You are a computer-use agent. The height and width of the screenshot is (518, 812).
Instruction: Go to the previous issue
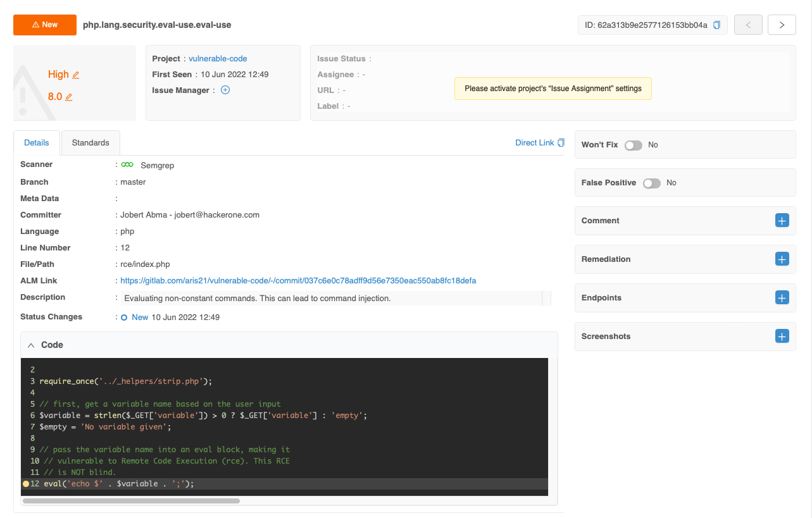point(748,25)
